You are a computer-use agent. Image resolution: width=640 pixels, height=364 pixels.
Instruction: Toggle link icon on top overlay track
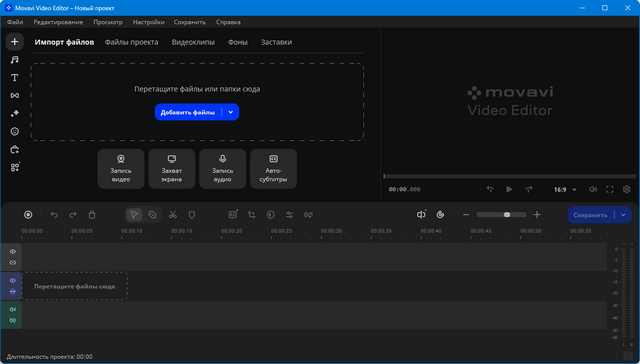coord(13,263)
